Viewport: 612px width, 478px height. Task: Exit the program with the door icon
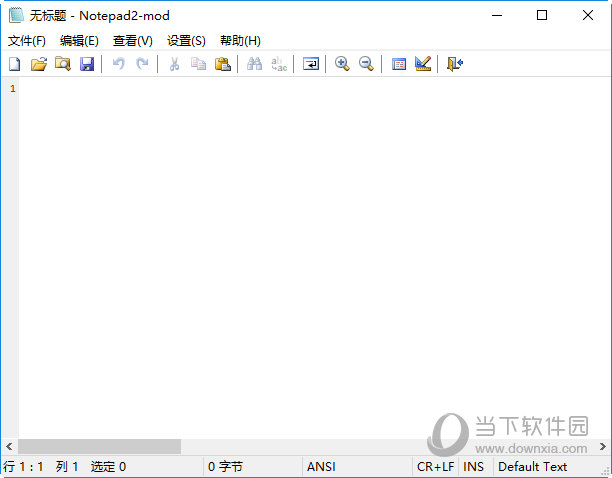[x=455, y=64]
